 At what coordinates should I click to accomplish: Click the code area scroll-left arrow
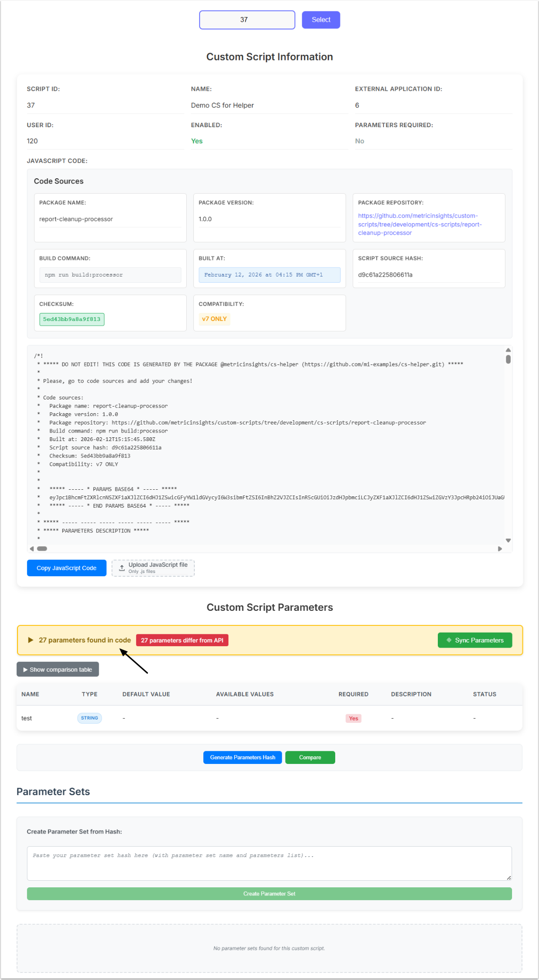coord(32,549)
